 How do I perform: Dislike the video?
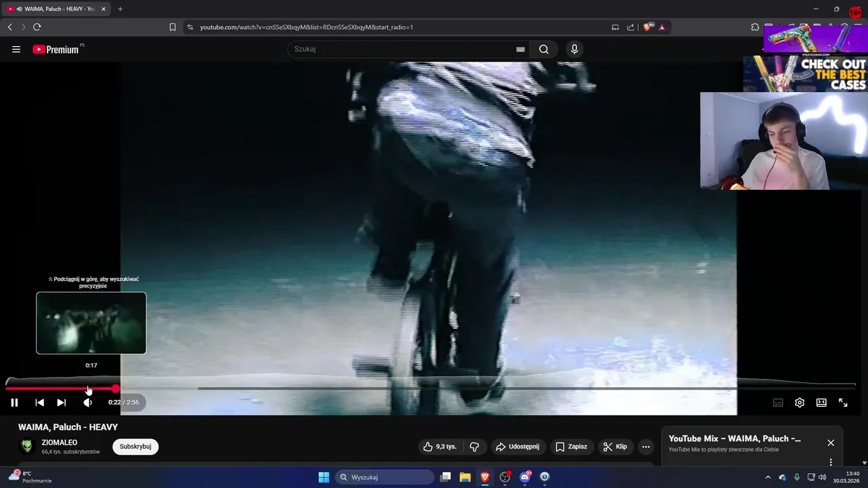(x=474, y=447)
